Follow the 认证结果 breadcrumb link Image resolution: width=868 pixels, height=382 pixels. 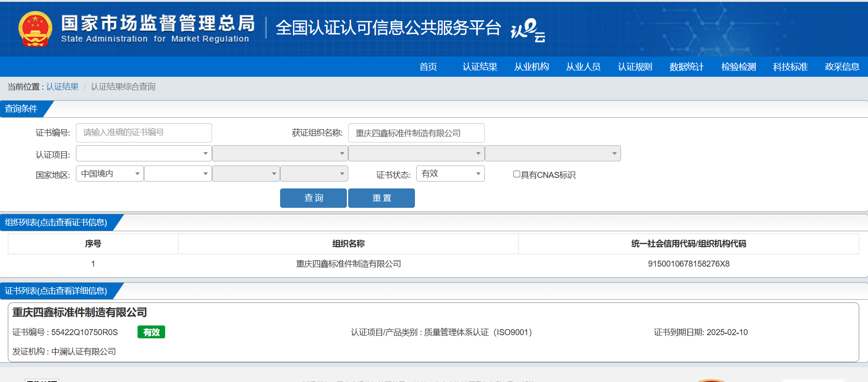point(63,86)
